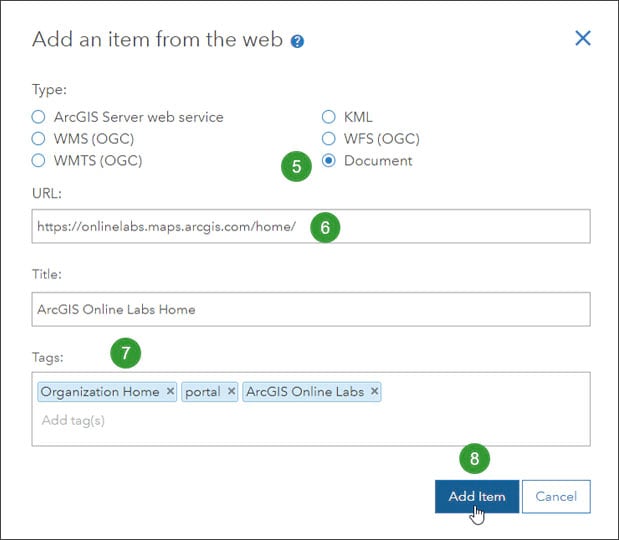Remove the ArcGIS Online Labs tag
Image resolution: width=619 pixels, height=540 pixels.
374,391
